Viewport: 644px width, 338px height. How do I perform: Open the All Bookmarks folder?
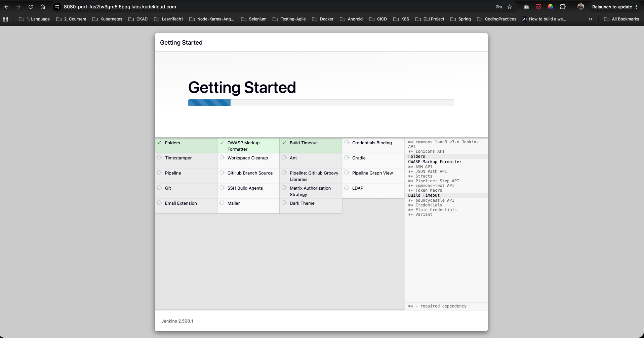pyautogui.click(x=621, y=19)
